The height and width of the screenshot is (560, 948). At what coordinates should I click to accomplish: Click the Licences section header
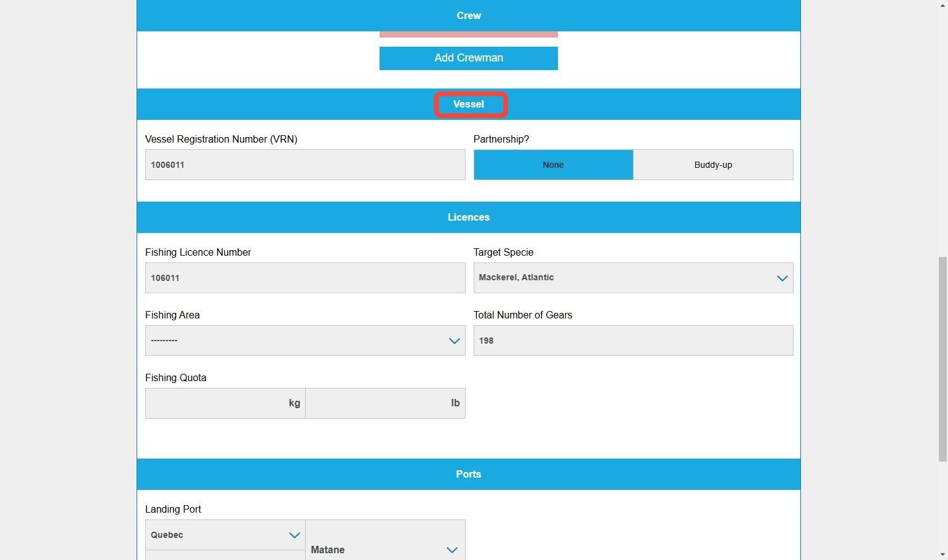pos(468,218)
